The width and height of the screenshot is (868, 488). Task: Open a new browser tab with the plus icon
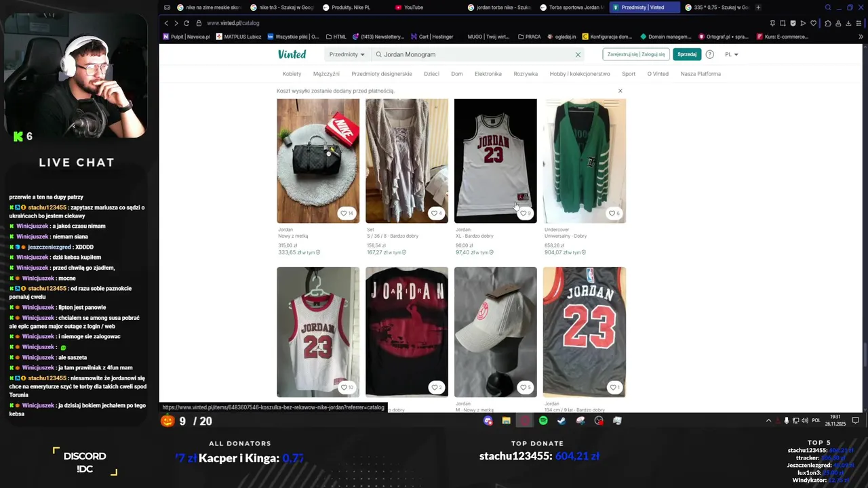pos(758,7)
